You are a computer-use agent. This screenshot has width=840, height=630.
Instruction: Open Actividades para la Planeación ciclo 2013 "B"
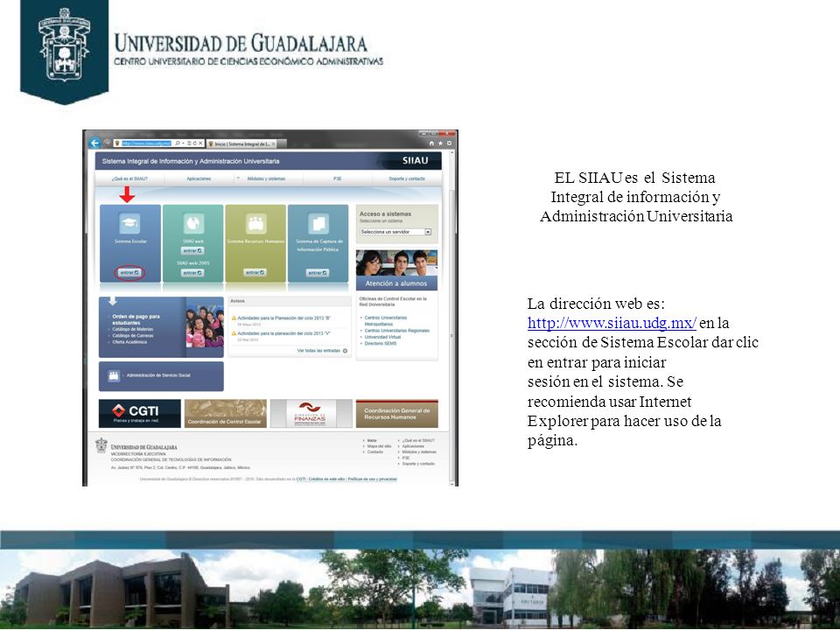(283, 318)
